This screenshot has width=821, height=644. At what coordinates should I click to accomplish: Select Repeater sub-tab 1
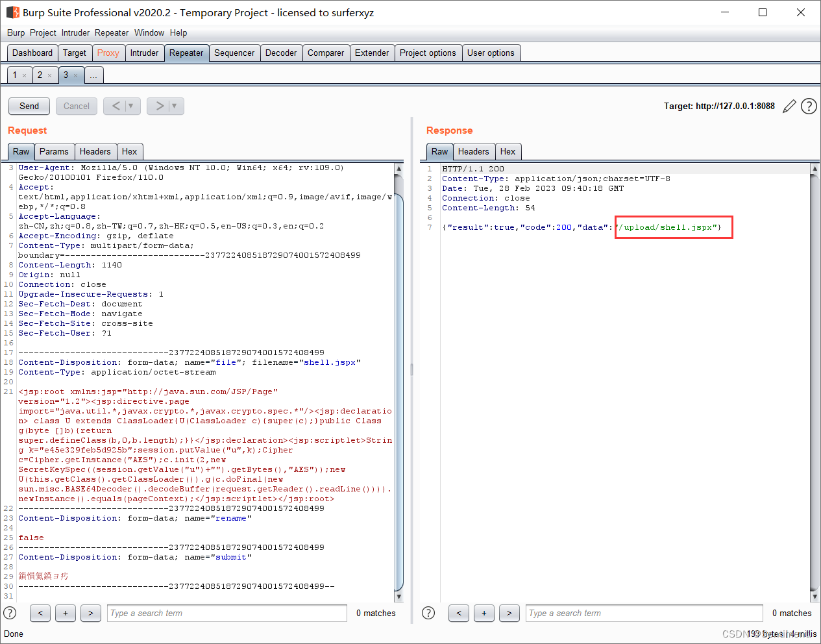[15, 75]
